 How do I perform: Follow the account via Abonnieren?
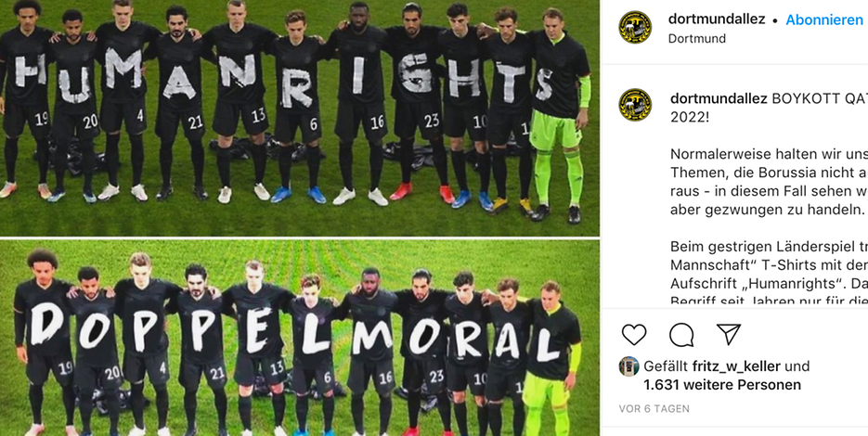coord(824,19)
